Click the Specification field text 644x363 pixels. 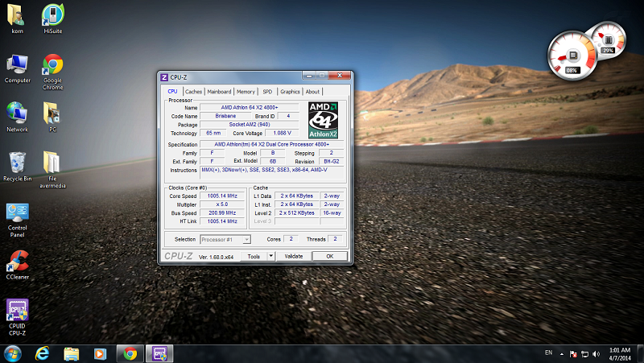(x=271, y=145)
